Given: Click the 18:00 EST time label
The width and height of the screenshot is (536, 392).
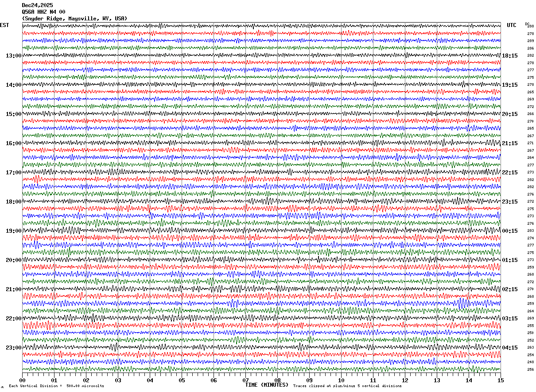Looking at the screenshot, I should (x=14, y=202).
